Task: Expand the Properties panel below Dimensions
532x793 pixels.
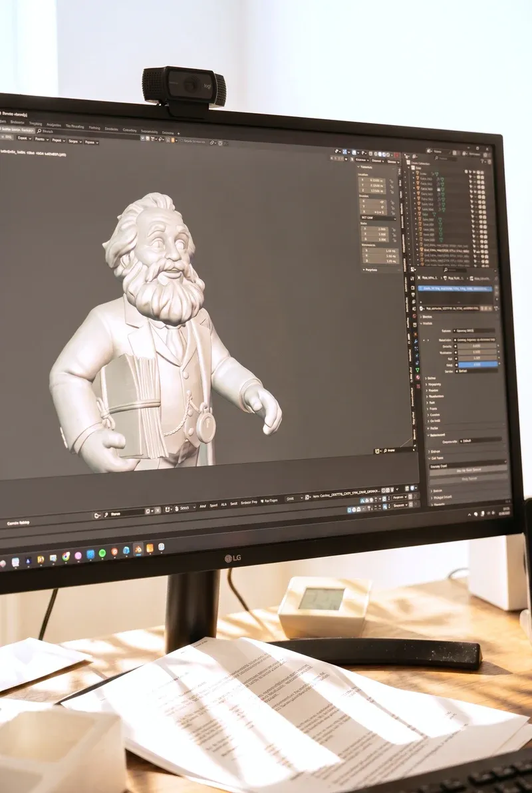Action: (x=364, y=270)
